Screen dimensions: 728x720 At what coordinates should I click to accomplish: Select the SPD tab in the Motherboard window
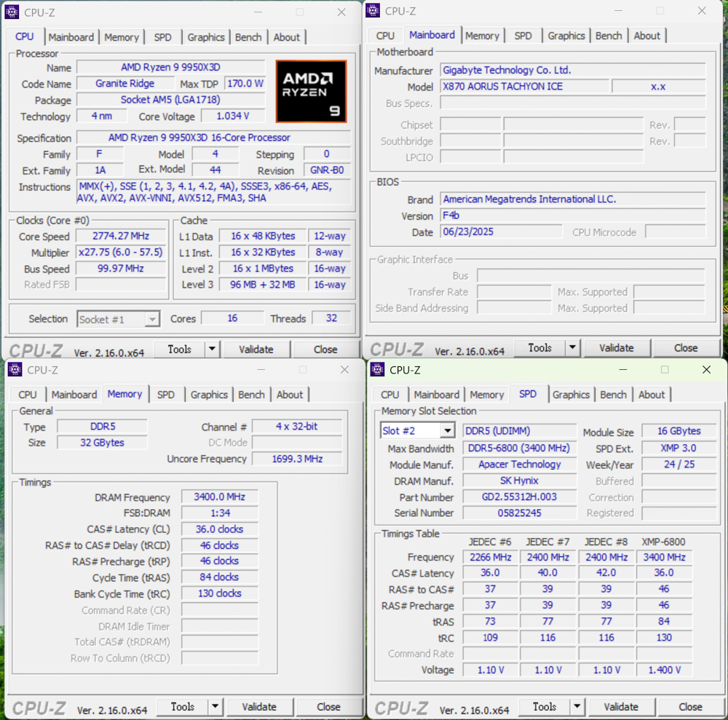point(523,36)
